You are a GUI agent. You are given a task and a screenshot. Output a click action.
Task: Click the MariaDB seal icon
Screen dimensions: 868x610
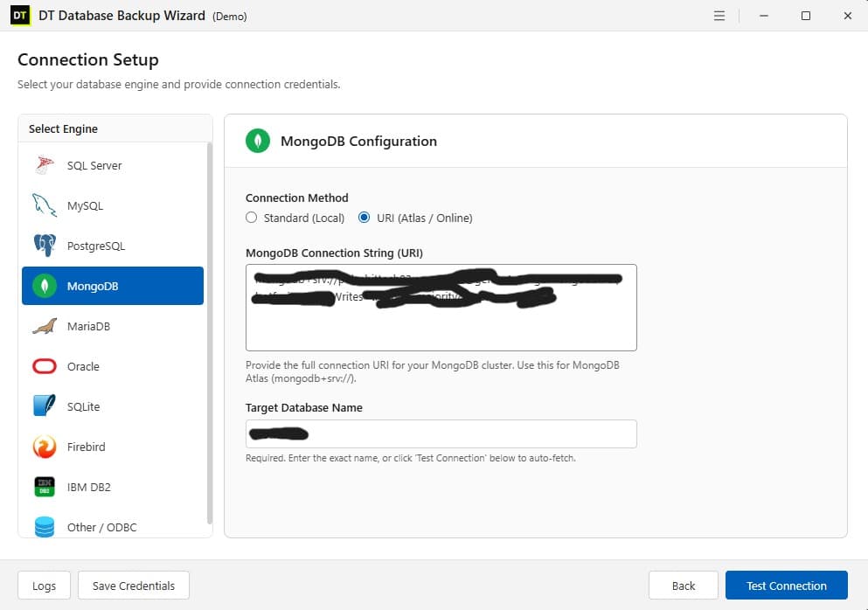[x=45, y=326]
